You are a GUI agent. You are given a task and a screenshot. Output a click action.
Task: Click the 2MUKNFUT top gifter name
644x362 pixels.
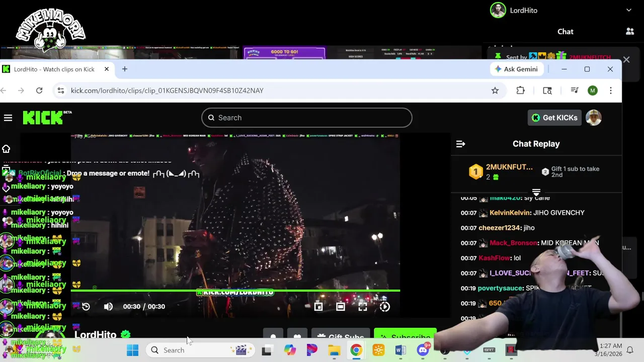[x=509, y=167]
